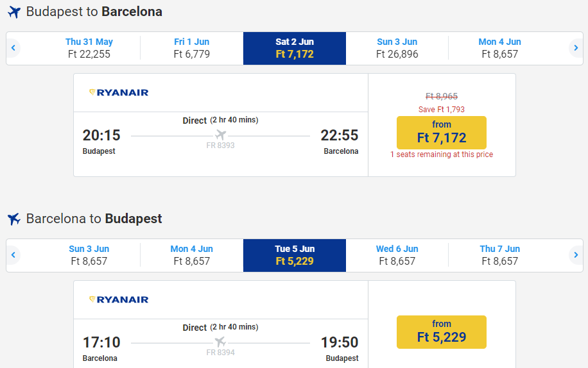Choose Thu 7 Jun return date tab
Image resolution: width=588 pixels, height=368 pixels.
tap(499, 255)
